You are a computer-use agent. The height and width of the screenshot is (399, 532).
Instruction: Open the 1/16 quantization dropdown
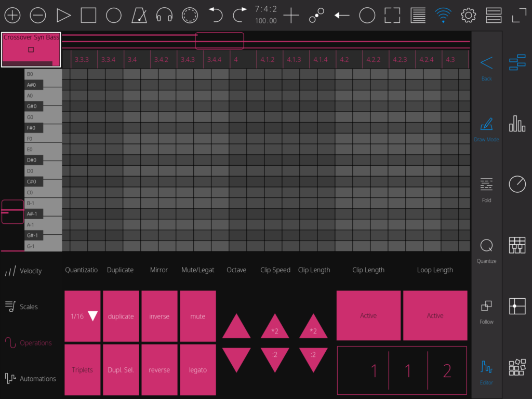[84, 316]
